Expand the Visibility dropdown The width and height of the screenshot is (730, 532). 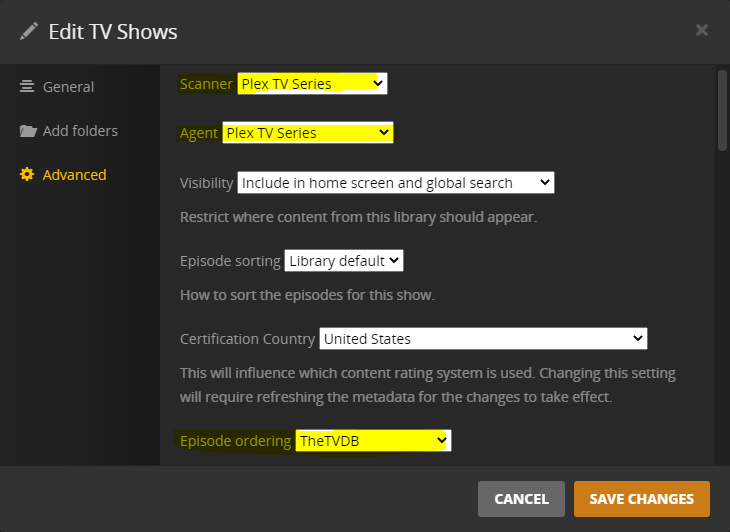click(396, 183)
